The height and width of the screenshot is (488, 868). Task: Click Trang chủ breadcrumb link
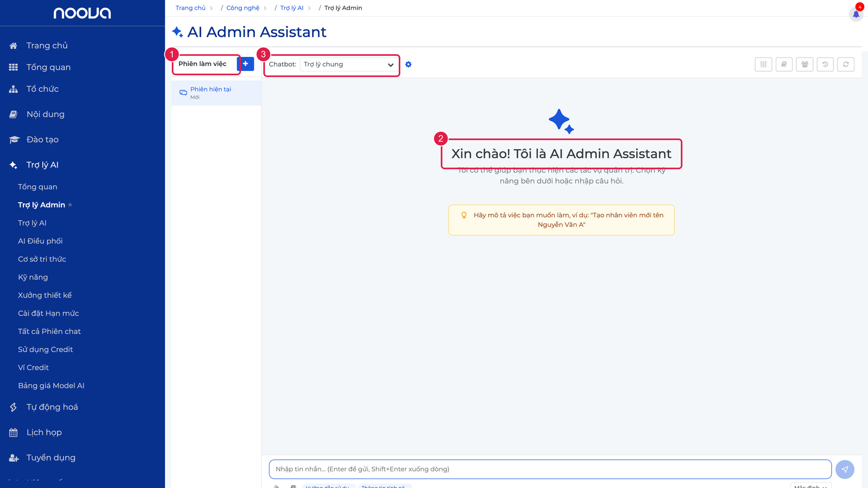click(x=190, y=8)
